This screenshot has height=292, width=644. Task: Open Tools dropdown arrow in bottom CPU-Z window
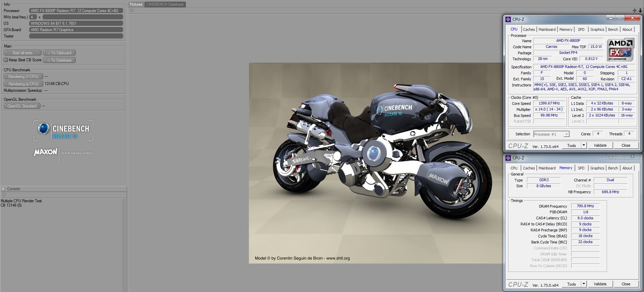(584, 284)
